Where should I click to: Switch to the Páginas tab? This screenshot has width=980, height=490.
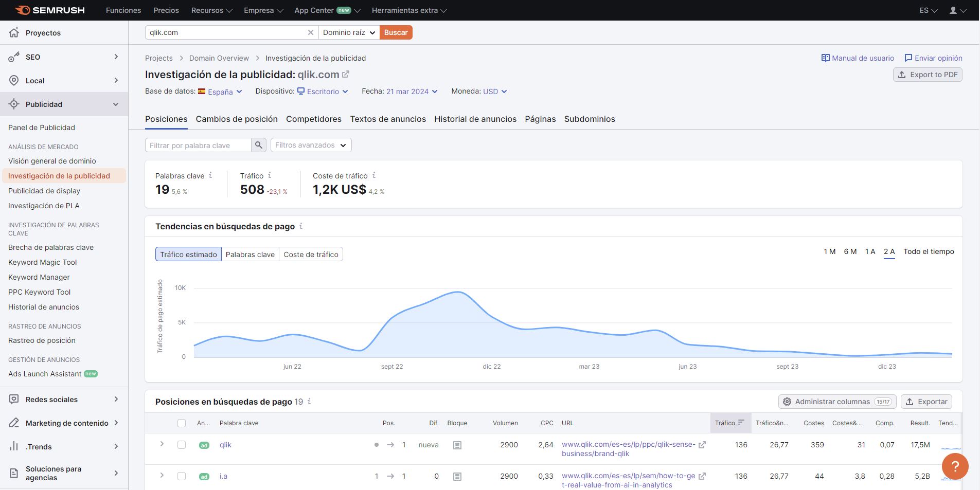point(540,119)
